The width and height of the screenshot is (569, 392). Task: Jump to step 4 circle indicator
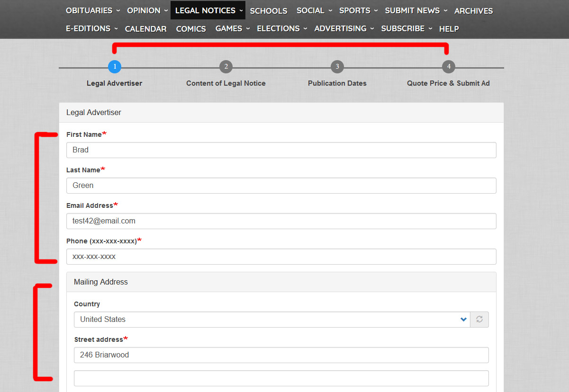point(449,67)
